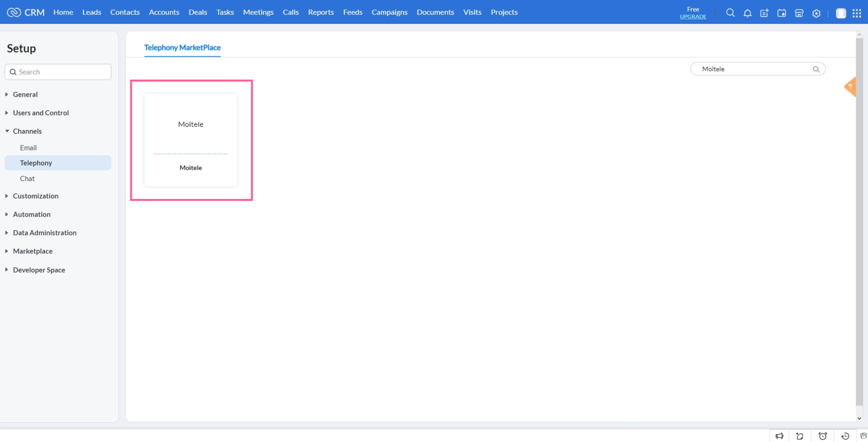
Task: Expand the Users and Control section
Action: (41, 113)
